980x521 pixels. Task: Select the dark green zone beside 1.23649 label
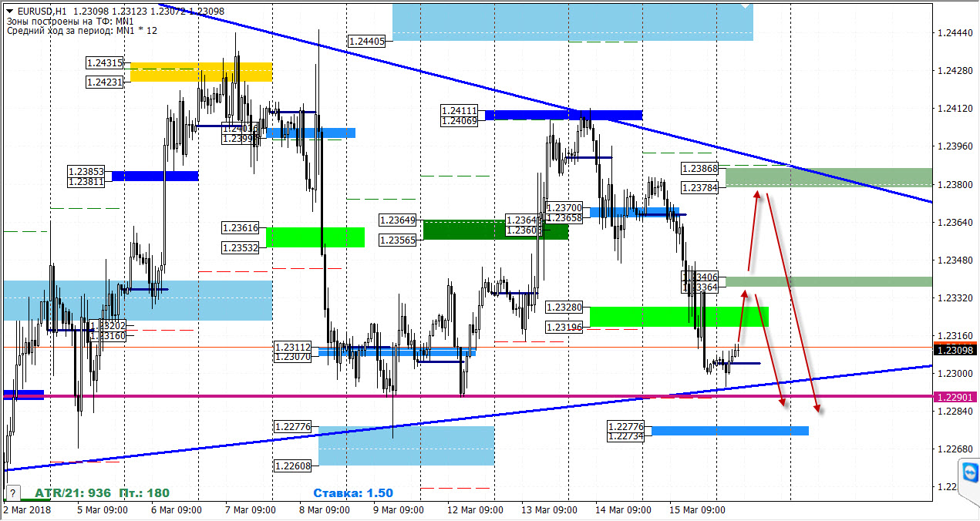point(496,230)
